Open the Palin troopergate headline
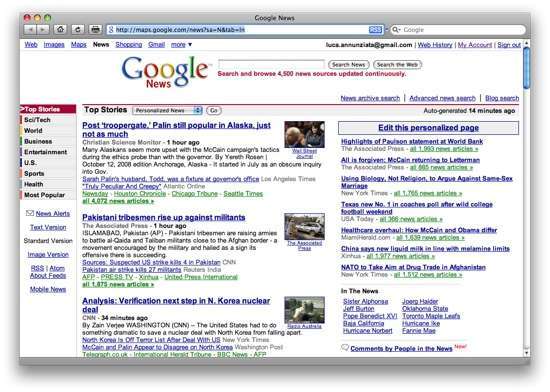Screen dimensions: 550x392 point(176,129)
